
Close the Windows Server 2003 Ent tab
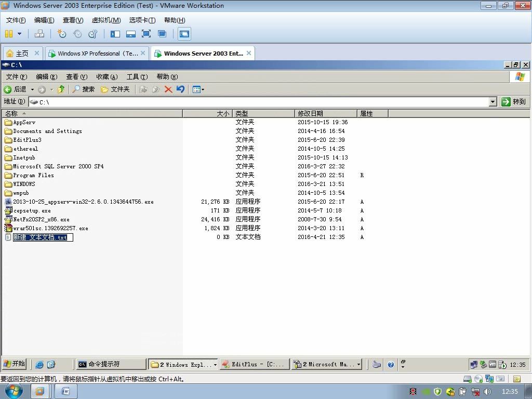(x=249, y=53)
